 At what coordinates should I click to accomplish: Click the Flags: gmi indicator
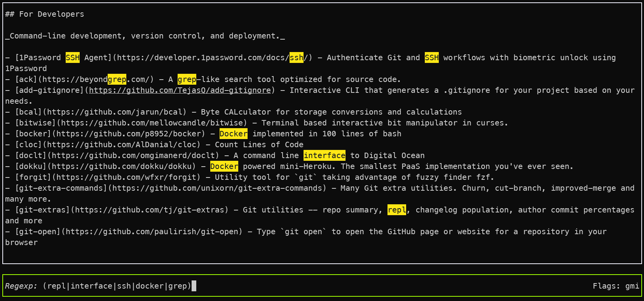point(616,286)
